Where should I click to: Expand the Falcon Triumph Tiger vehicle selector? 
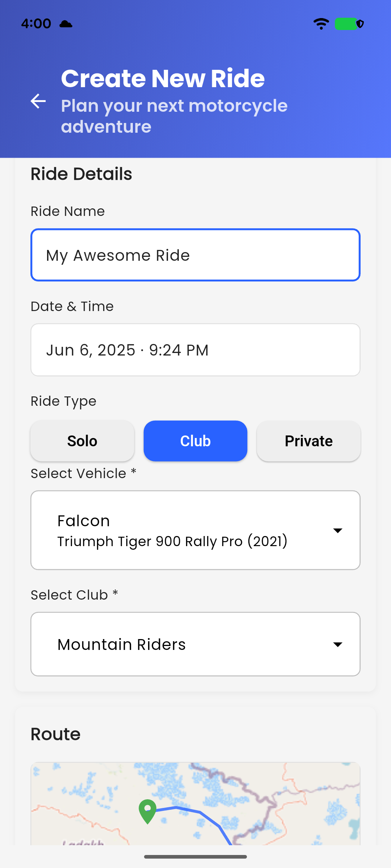tap(195, 530)
